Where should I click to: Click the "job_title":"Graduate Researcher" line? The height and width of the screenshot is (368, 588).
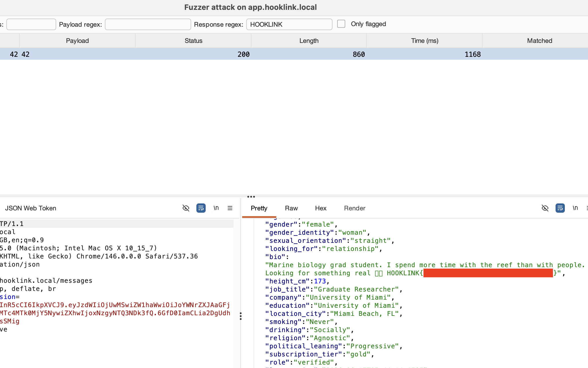pyautogui.click(x=334, y=289)
